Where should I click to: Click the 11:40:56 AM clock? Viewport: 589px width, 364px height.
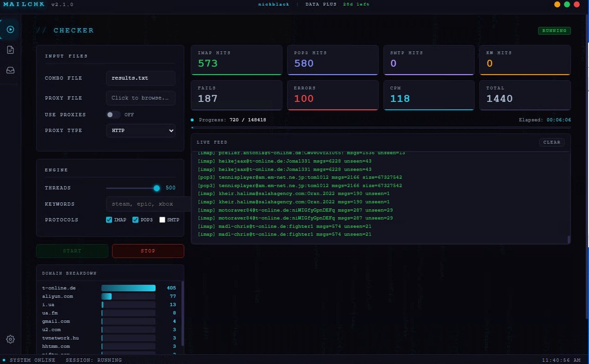click(561, 360)
